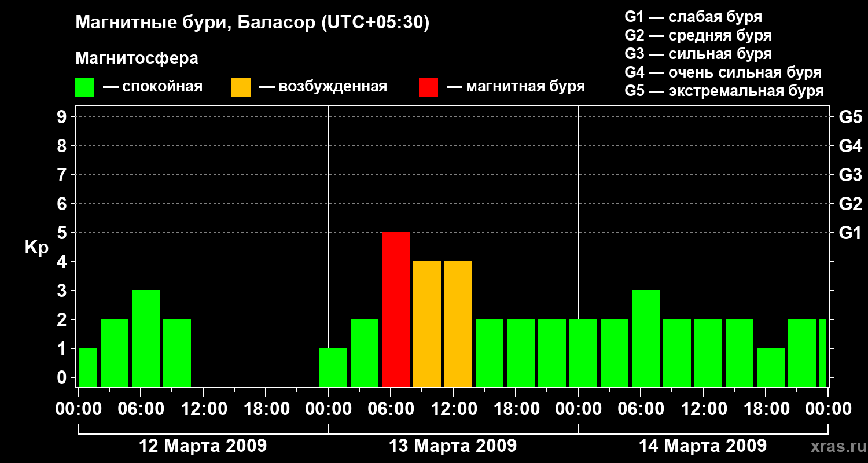Image resolution: width=868 pixels, height=463 pixels.
Task: Click the '— возбужденная' legend label
Action: coord(323,87)
